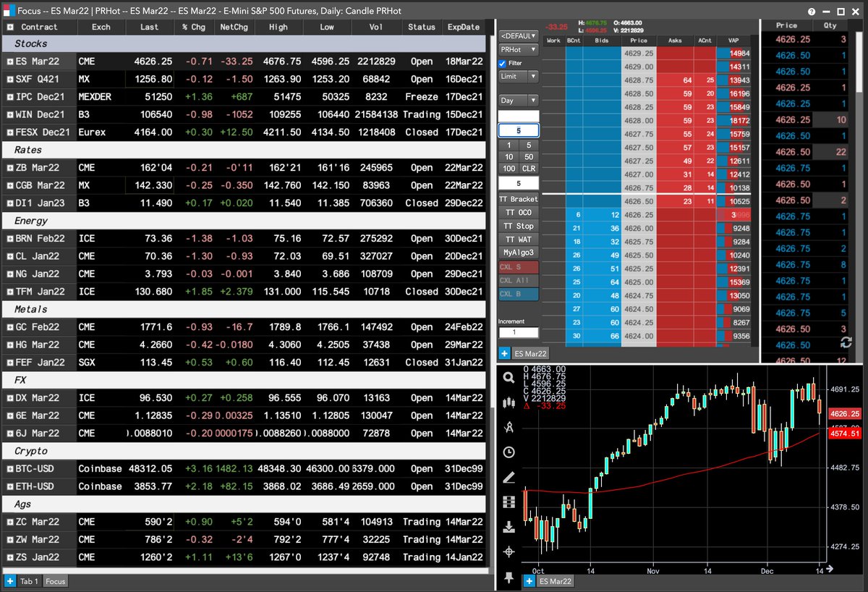868x592 pixels.
Task: Click the plus icon on DX Mar22 row
Action: 9,397
